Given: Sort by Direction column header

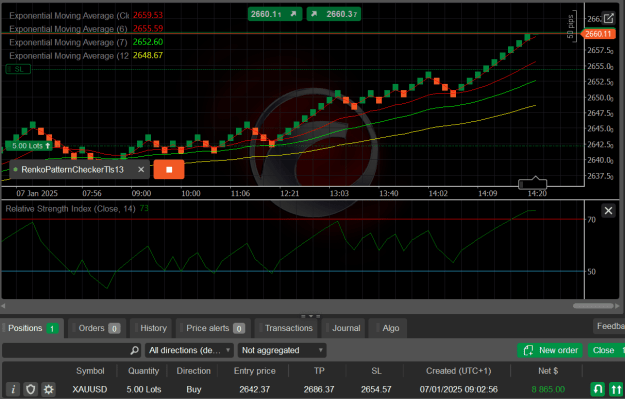Looking at the screenshot, I should pyautogui.click(x=193, y=371).
